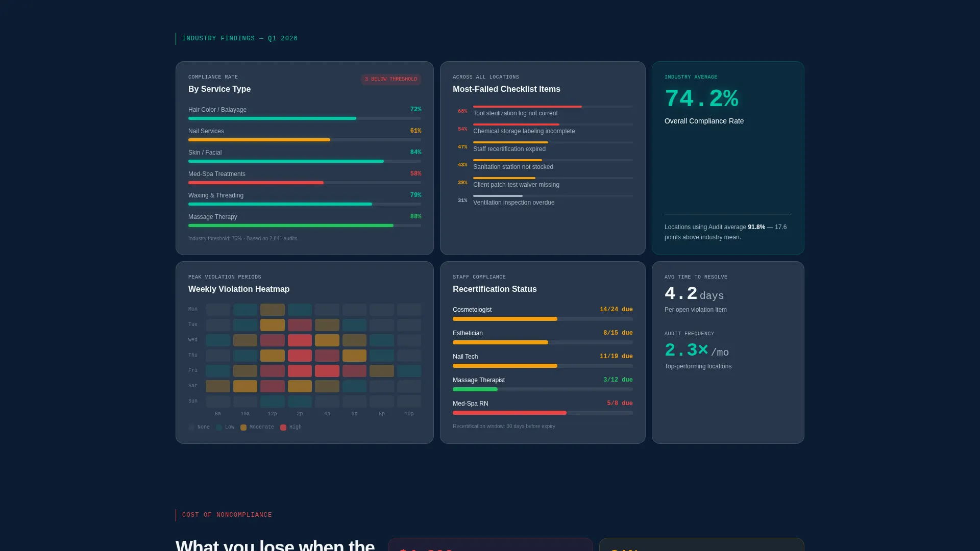Image resolution: width=980 pixels, height=551 pixels.
Task: Click the '4.2 days' resolve time
Action: click(694, 294)
